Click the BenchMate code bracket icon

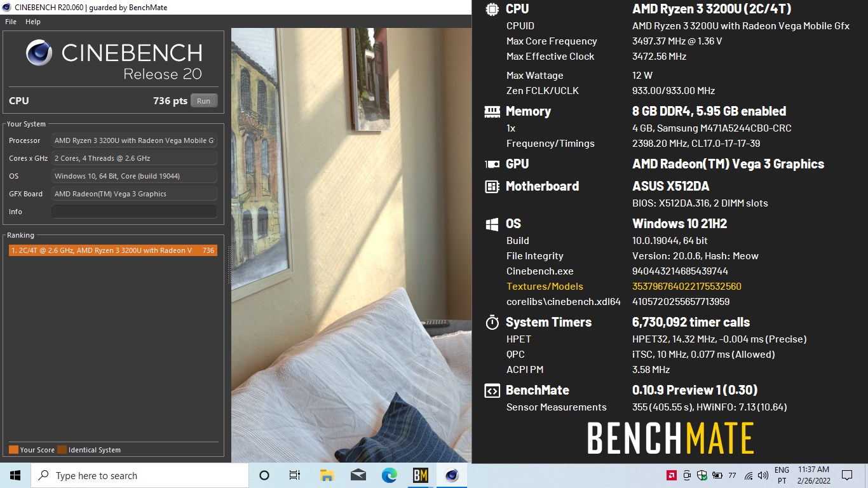[x=492, y=391]
